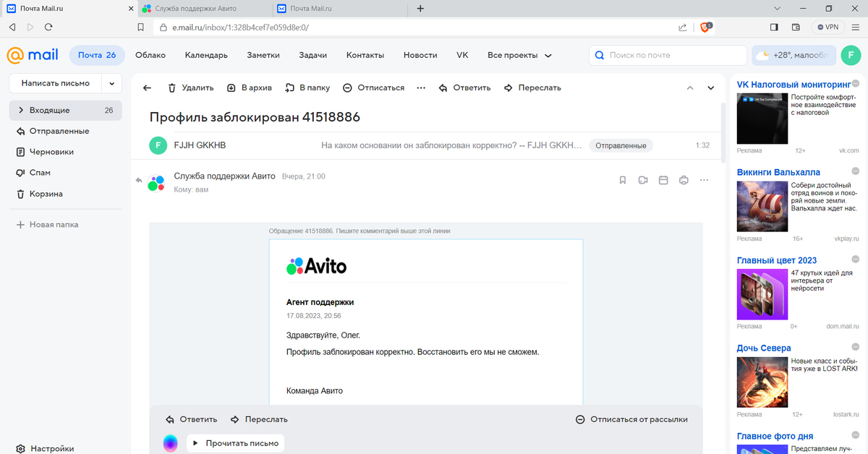Expand the Входящие folder chevron
Viewport: 868px width, 454px height.
click(20, 110)
